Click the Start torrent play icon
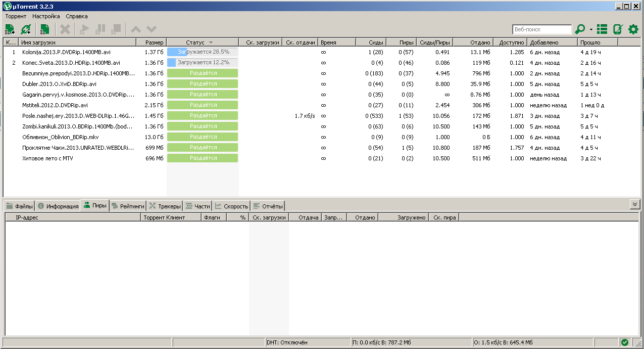 85,29
